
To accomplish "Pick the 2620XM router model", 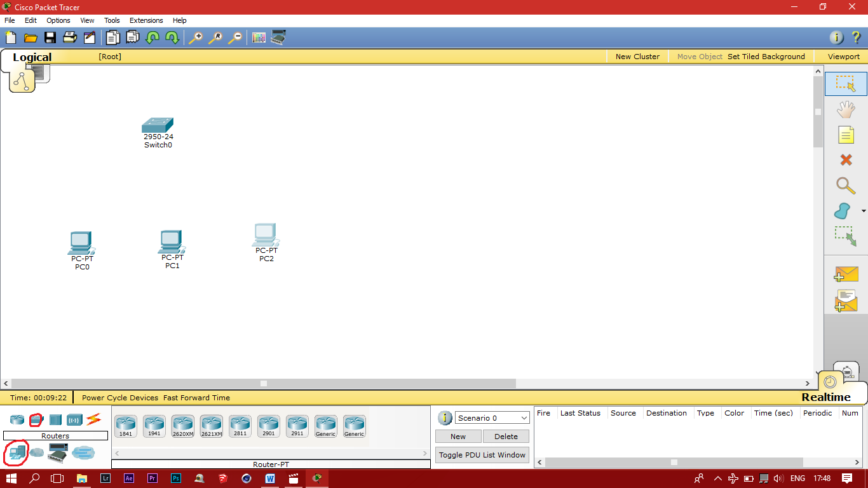I will click(183, 426).
